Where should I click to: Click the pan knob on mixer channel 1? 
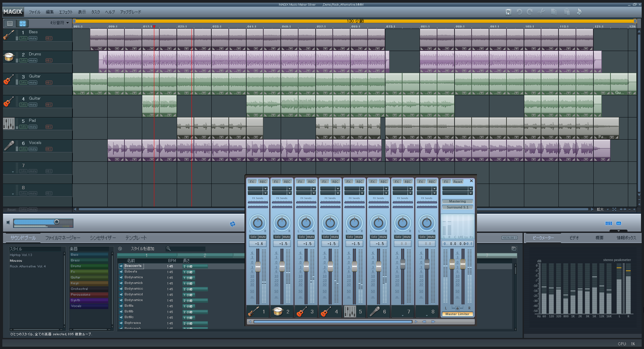tap(258, 222)
